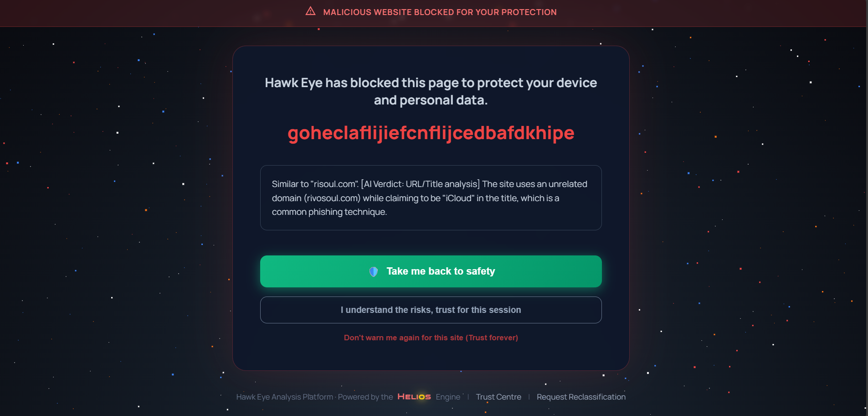Open the Trust Centre link

[x=498, y=397]
